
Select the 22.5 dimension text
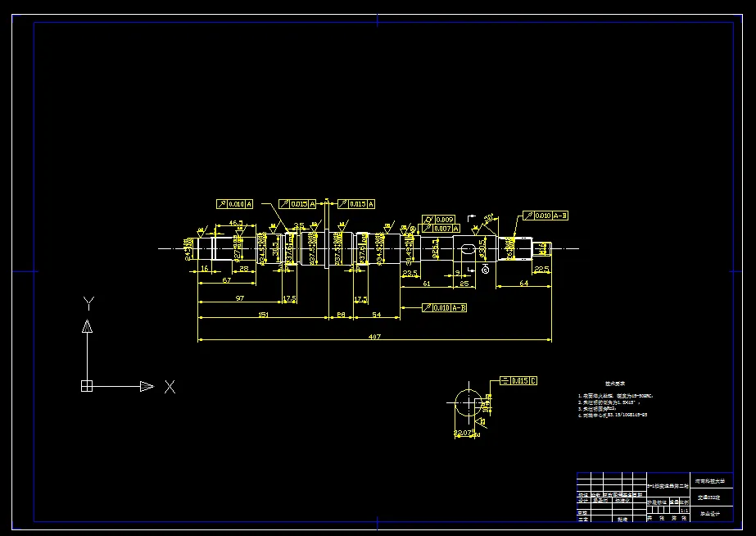coord(542,269)
